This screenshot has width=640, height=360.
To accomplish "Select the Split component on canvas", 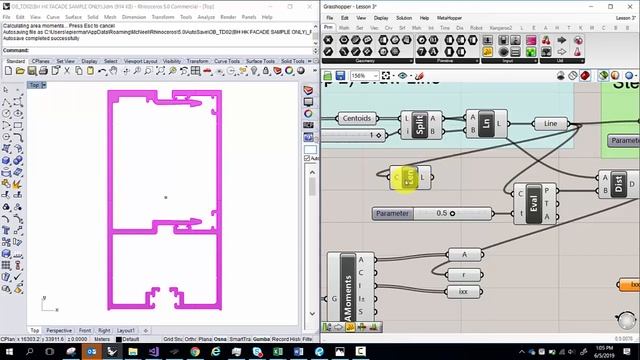I will tap(421, 125).
